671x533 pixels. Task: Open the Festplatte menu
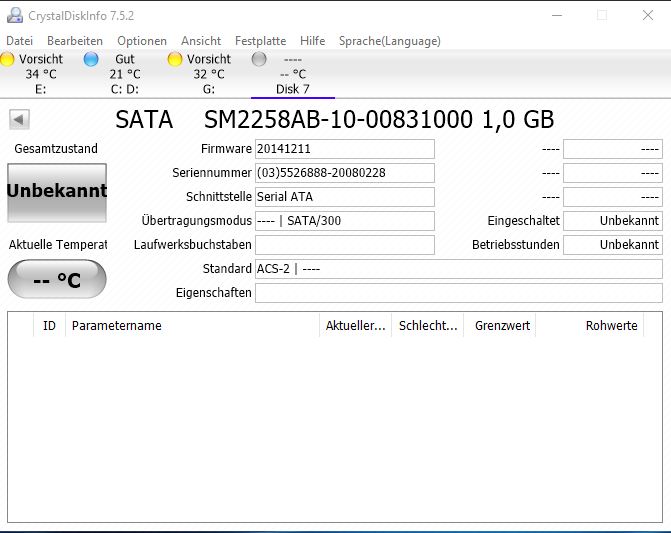[x=261, y=41]
